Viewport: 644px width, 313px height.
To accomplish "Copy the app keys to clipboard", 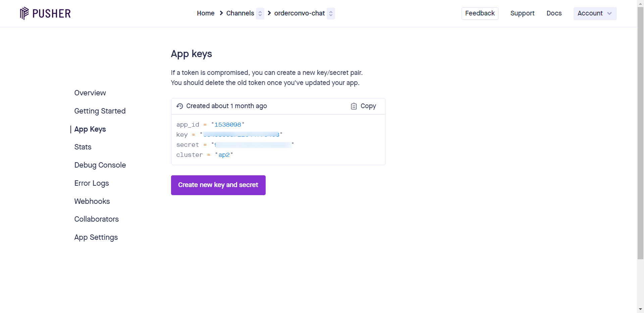I will point(364,106).
